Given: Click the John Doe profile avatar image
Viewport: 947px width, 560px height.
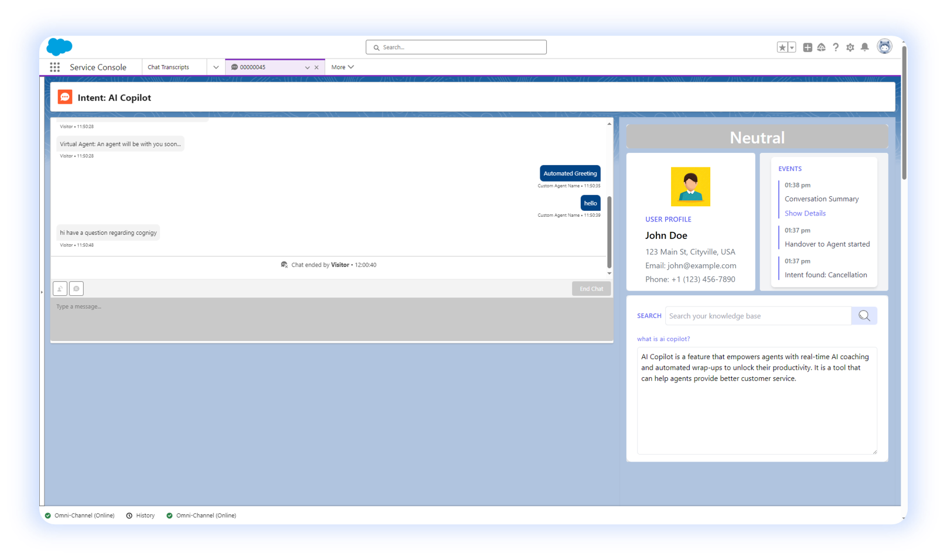Looking at the screenshot, I should pyautogui.click(x=690, y=187).
